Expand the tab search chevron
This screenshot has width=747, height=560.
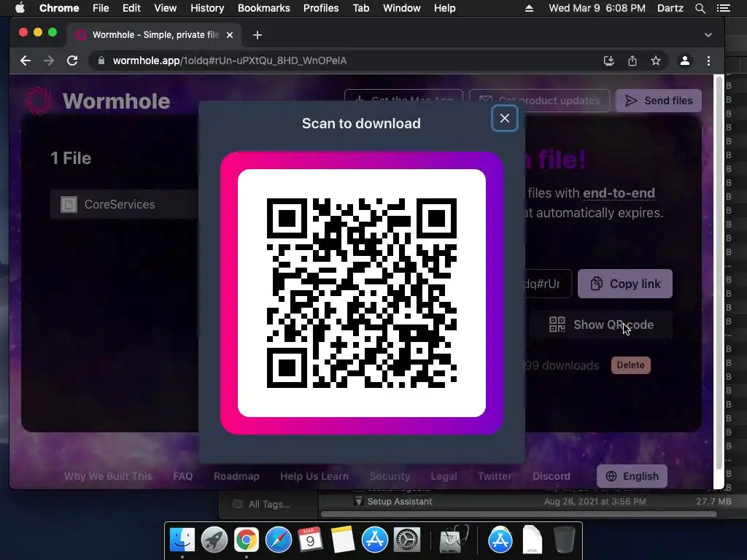coord(708,35)
